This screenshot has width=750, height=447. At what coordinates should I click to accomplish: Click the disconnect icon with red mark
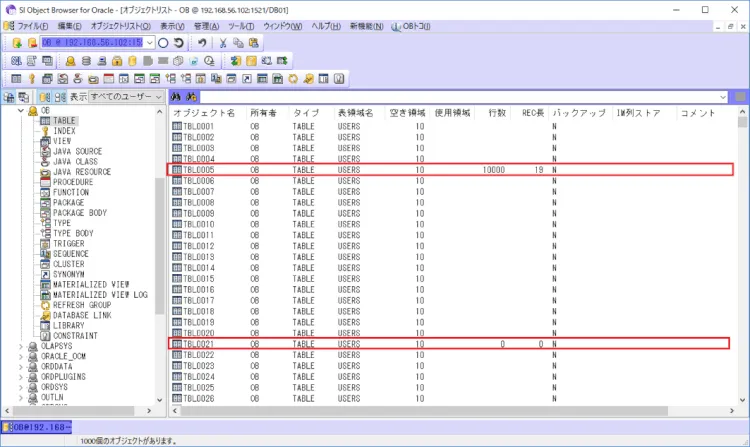(32, 43)
